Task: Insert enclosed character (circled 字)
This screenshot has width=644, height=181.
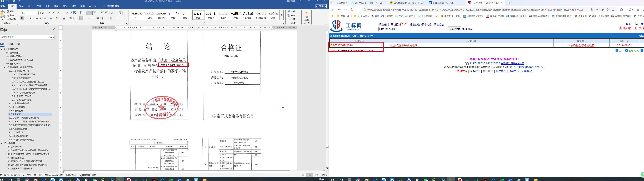Action: [75, 18]
